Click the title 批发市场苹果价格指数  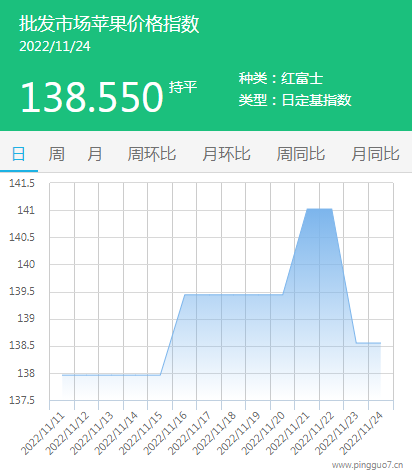click(109, 24)
